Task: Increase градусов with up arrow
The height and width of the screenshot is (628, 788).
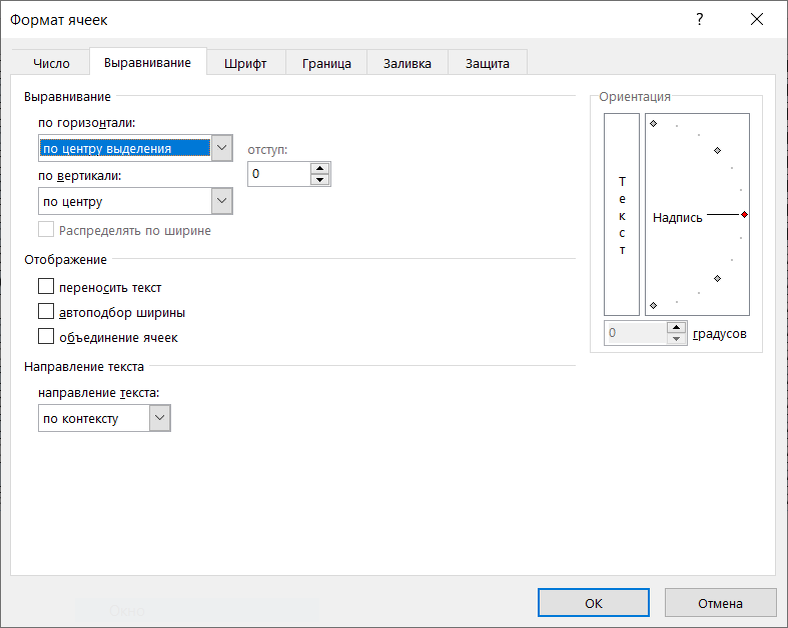Action: coord(676,328)
